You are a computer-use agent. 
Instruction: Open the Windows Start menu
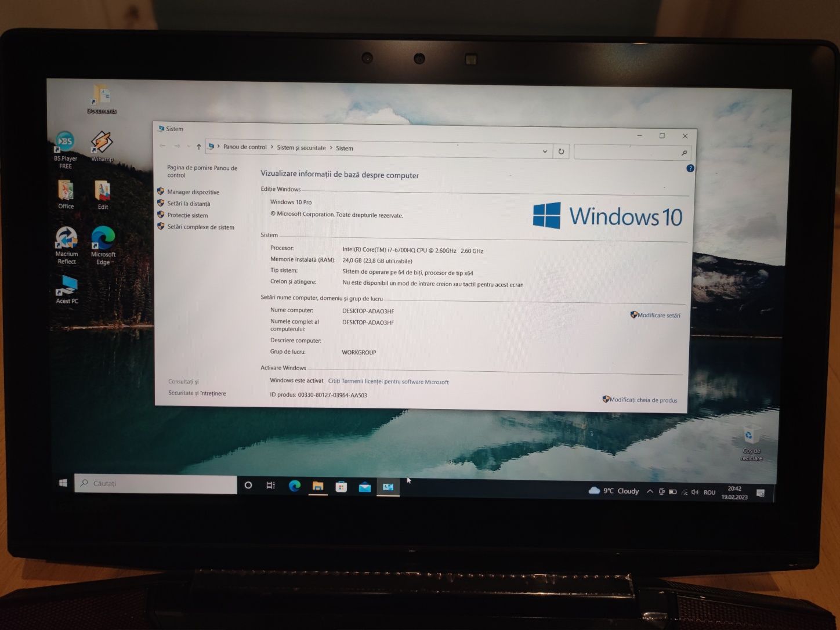(x=63, y=483)
